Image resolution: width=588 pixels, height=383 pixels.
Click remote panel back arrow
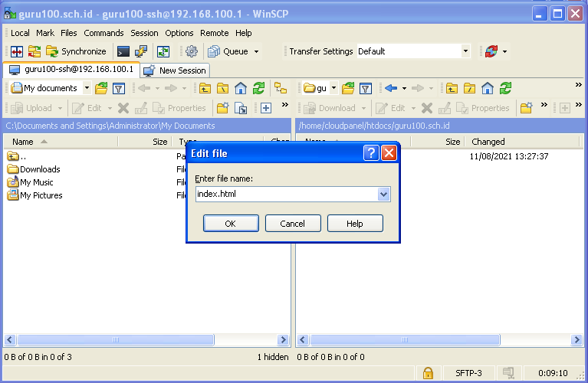[x=390, y=88]
